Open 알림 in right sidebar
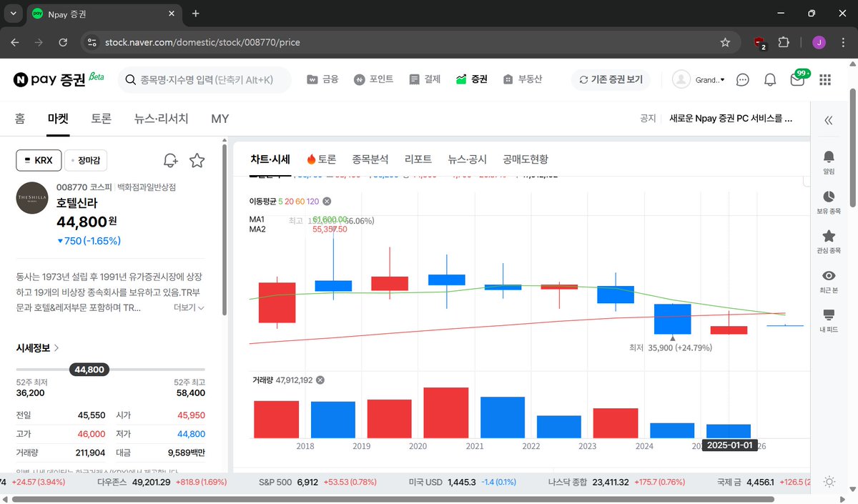This screenshot has height=504, width=858. coord(829,162)
